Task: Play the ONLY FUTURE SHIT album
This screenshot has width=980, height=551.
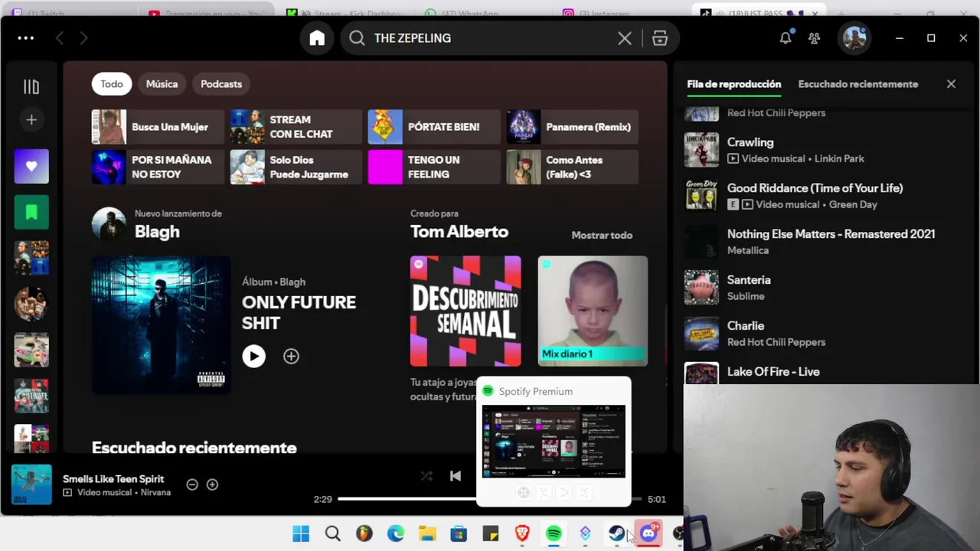Action: point(253,356)
